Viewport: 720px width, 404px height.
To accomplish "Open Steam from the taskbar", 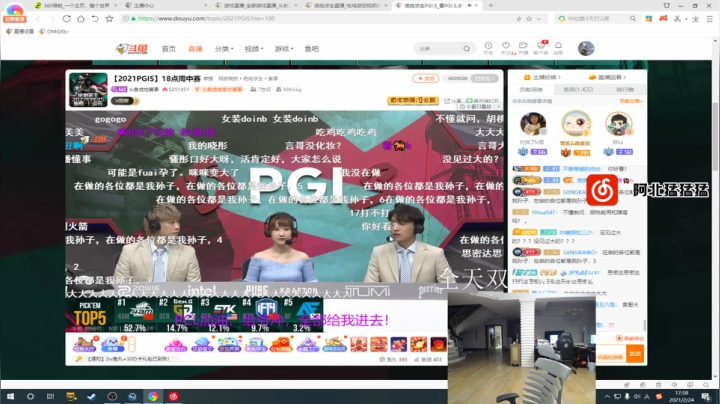I will pyautogui.click(x=92, y=396).
